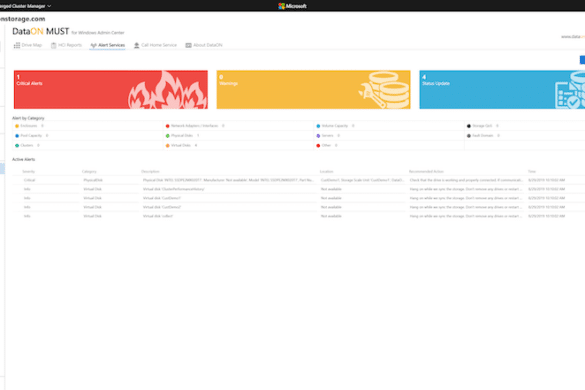Click the red Critical Alerts card
585x390 pixels.
click(111, 90)
